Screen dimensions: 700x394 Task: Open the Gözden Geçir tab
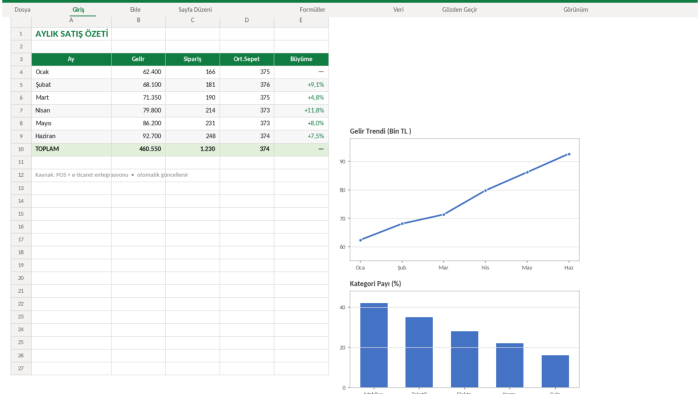(x=459, y=9)
